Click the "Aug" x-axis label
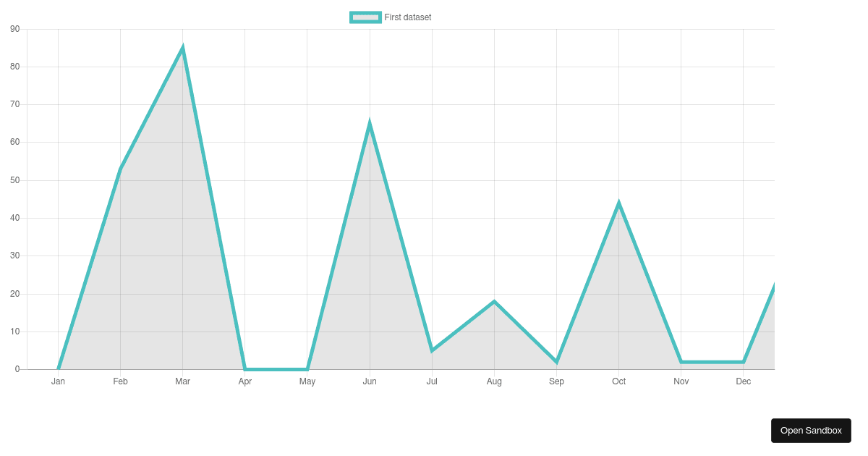 (x=494, y=381)
